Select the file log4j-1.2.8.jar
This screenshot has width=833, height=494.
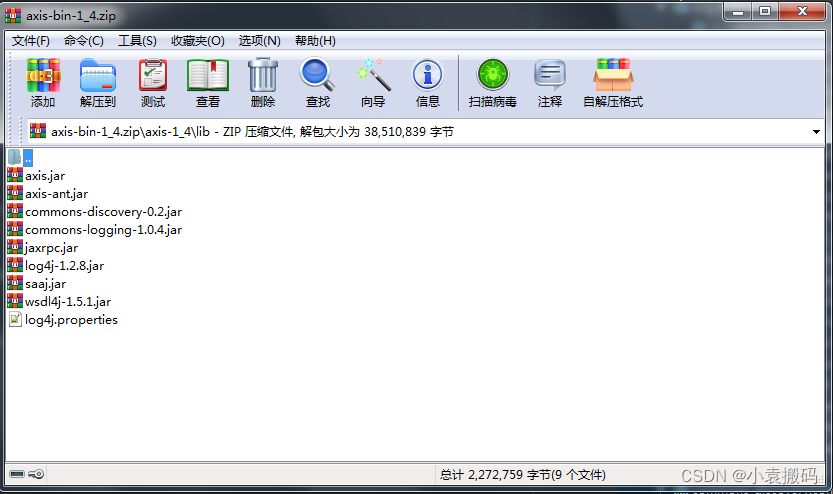tap(64, 266)
